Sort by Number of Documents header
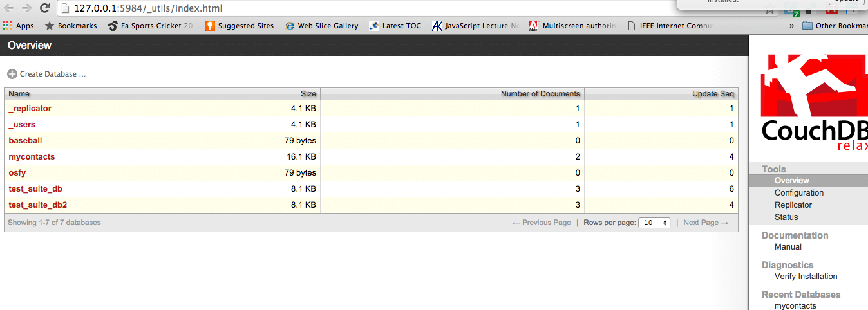Viewport: 868px width, 310px height. coord(452,94)
